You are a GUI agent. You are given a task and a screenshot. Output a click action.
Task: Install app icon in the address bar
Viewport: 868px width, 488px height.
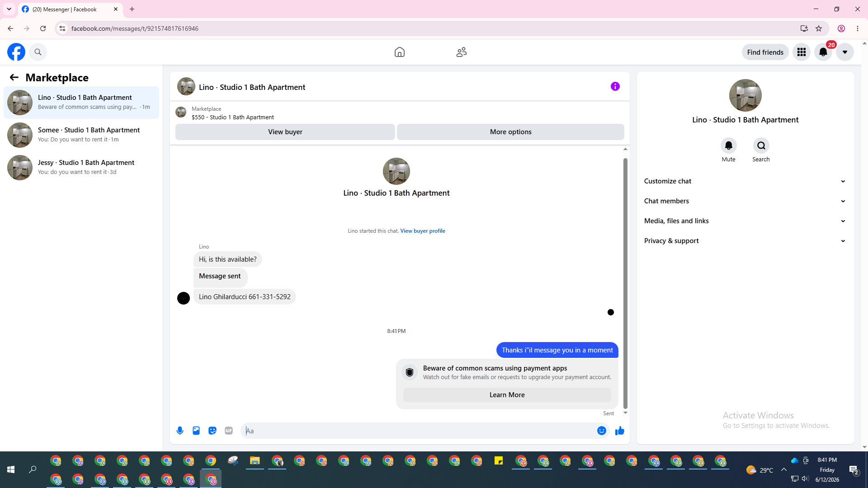(x=804, y=28)
